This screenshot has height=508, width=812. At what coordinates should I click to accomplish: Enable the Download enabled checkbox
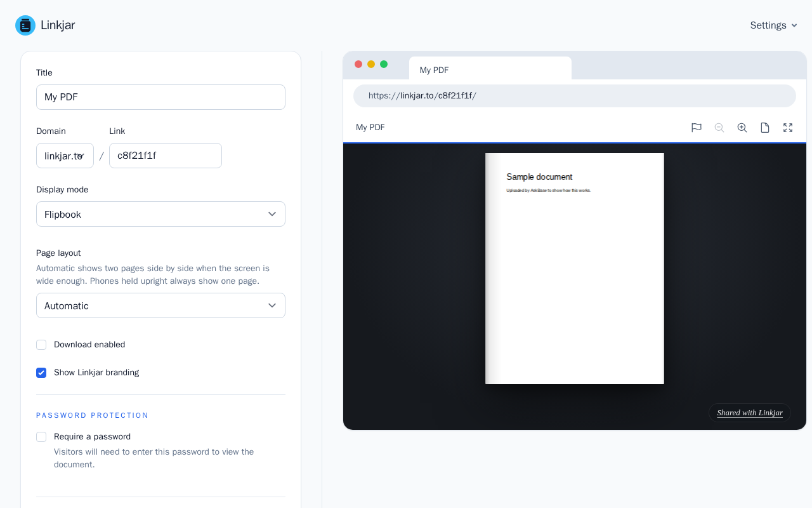click(x=41, y=345)
